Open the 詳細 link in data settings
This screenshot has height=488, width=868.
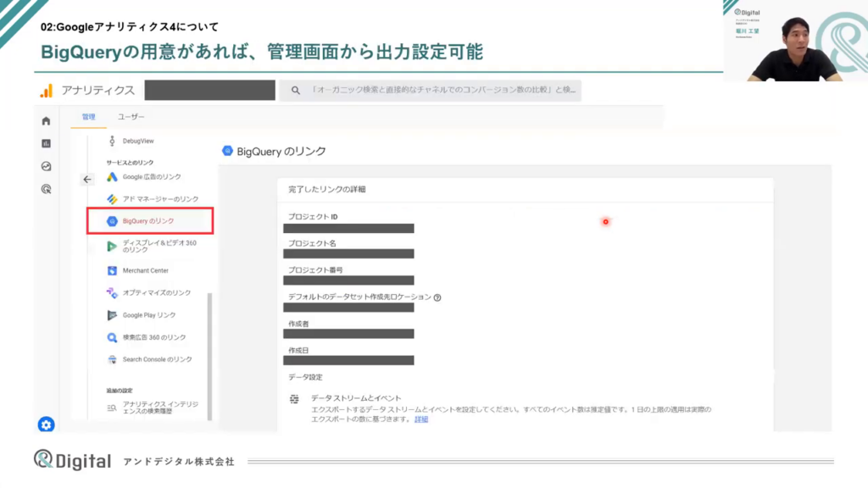pyautogui.click(x=421, y=419)
